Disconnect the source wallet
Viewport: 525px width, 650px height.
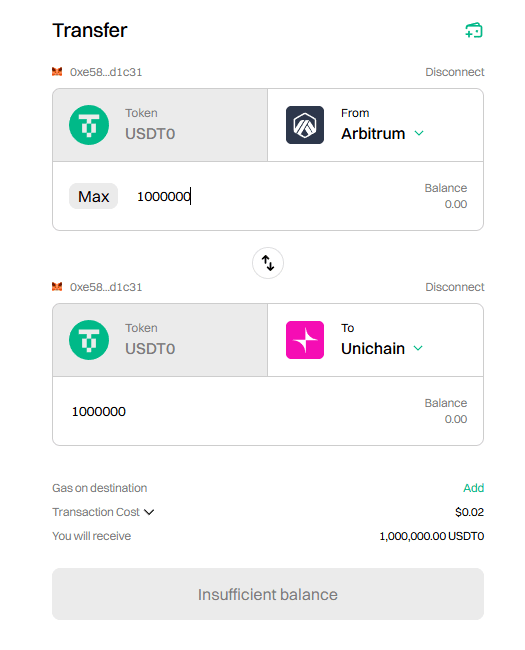coord(455,72)
